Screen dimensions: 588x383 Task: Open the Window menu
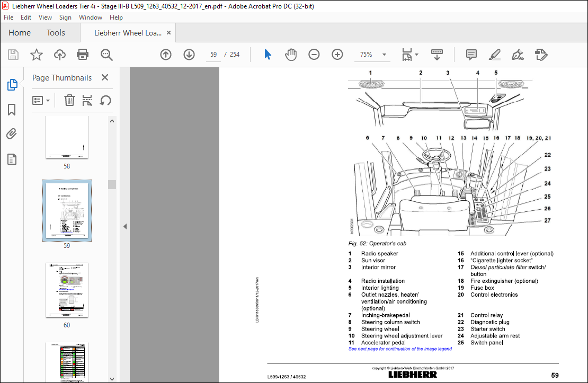pyautogui.click(x=91, y=17)
